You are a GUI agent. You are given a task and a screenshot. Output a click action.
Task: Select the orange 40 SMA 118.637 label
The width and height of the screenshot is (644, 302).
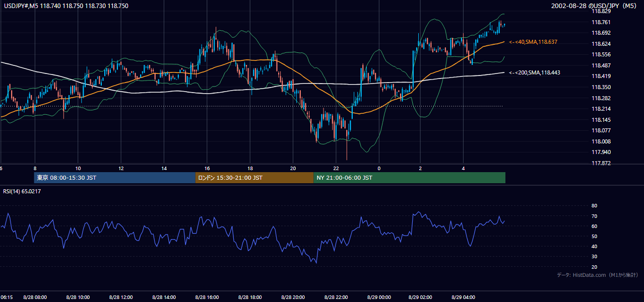[x=534, y=42]
